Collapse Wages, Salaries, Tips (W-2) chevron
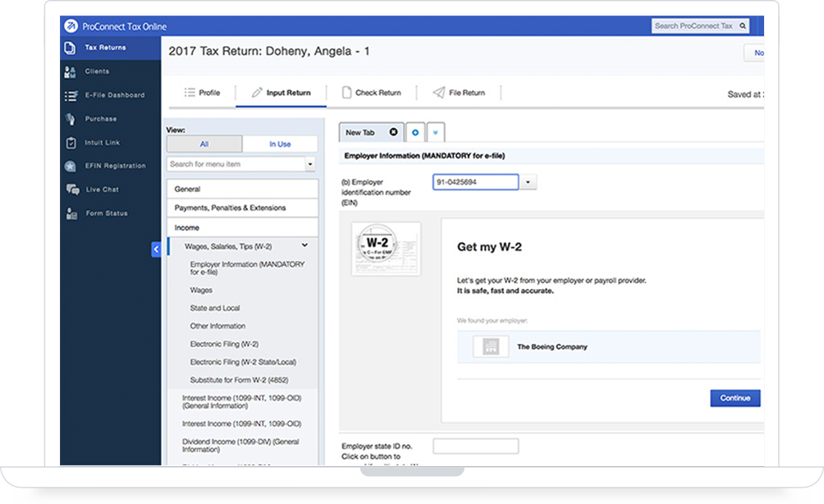This screenshot has height=504, width=824. 304,245
